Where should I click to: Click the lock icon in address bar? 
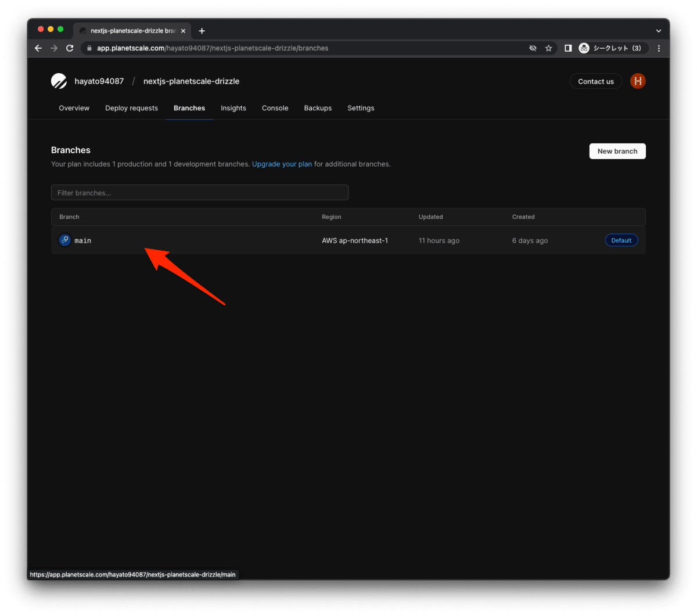point(89,48)
